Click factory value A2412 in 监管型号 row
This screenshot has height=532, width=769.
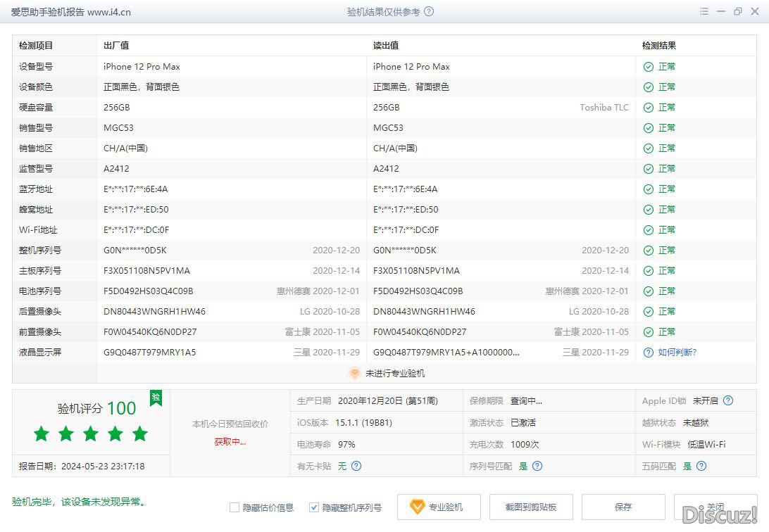[116, 168]
